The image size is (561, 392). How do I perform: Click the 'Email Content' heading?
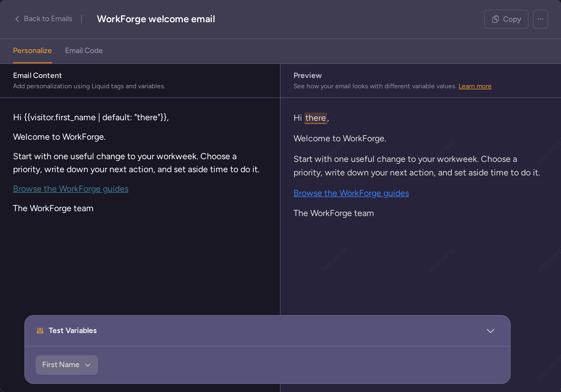click(37, 76)
